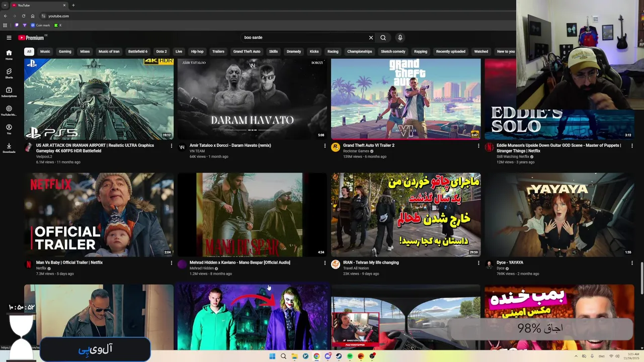The image size is (644, 362).
Task: View site information for youtube.com
Action: click(43, 16)
